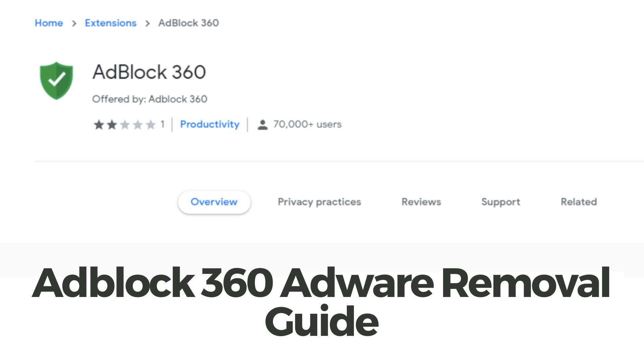Click the 70,000+ users text
This screenshot has width=644, height=362.
[307, 124]
